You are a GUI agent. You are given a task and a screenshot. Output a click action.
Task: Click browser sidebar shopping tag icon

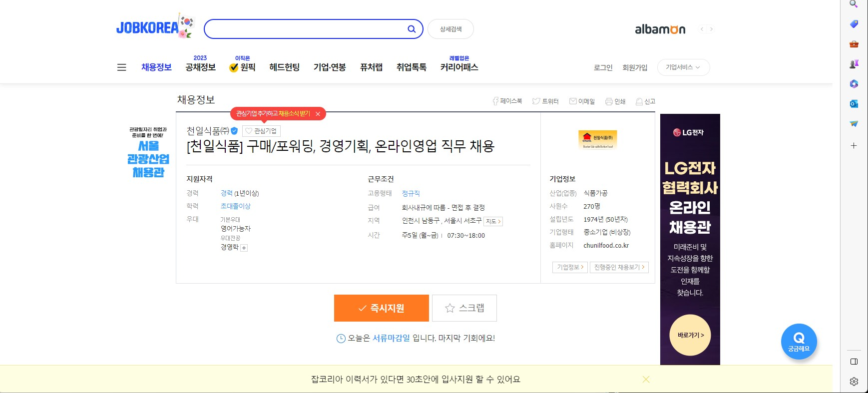point(854,24)
